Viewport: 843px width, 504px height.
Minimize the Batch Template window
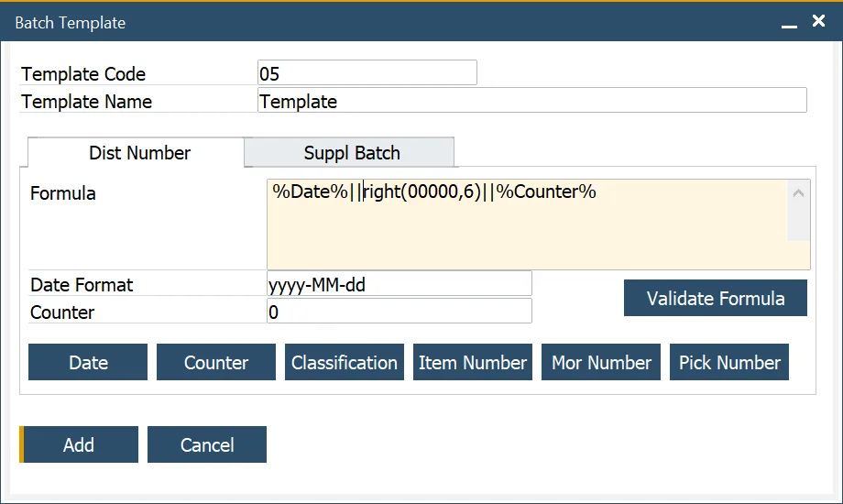coord(789,24)
